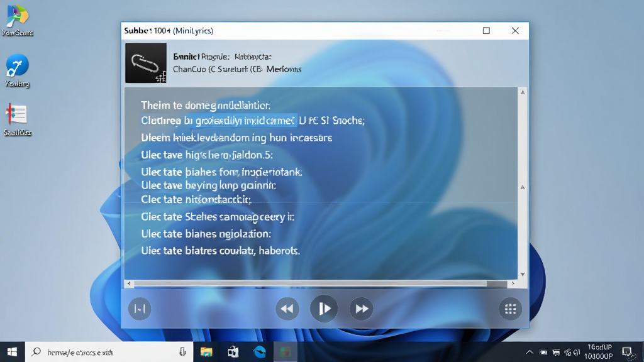
Task: Click the active app icon next to Edge in taskbar
Action: [x=286, y=352]
